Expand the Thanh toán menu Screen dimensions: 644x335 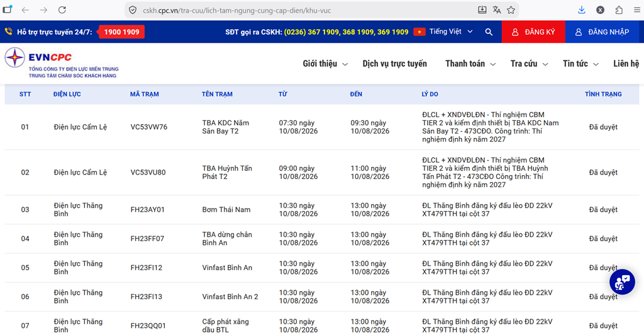coord(470,64)
